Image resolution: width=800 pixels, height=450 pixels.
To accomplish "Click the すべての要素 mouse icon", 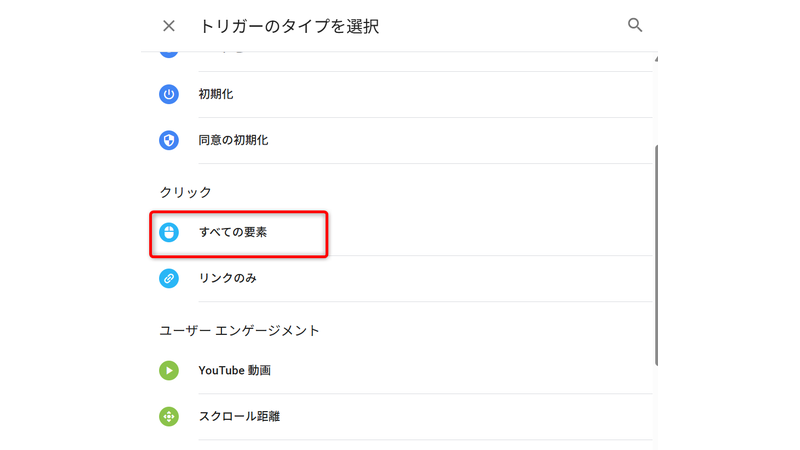I will (x=169, y=232).
